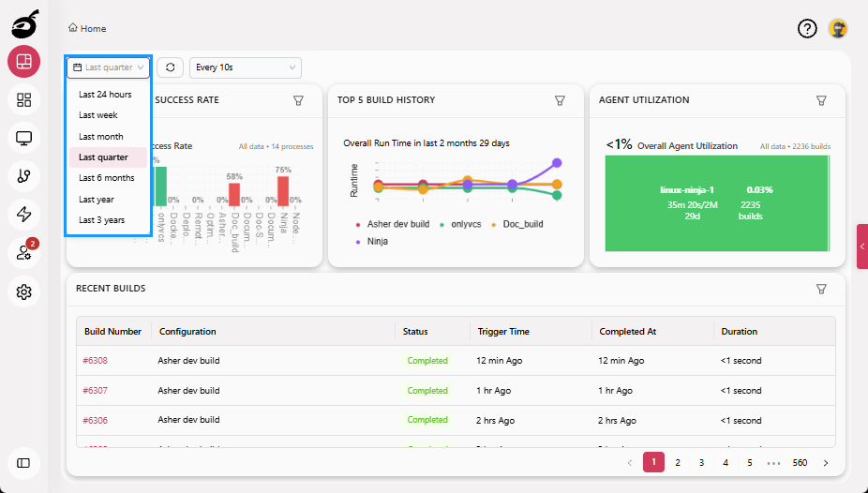Click Completed status of build #6308
868x493 pixels.
coord(427,361)
